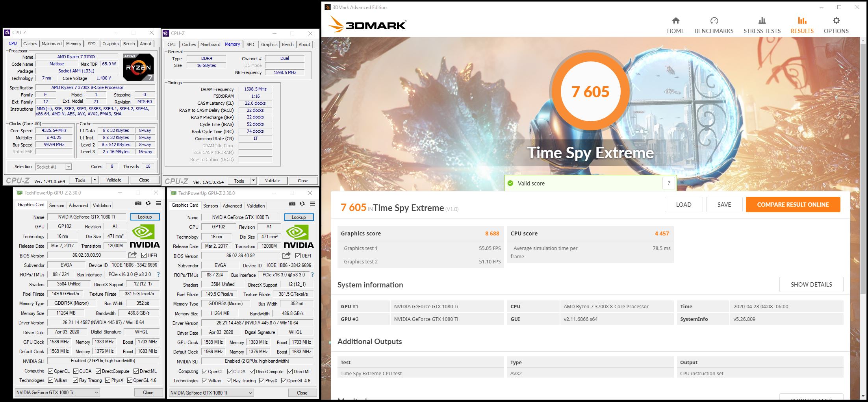Switch to Caches tab in left CPU-Z
Screen dimensions: 868x402
(x=30, y=44)
